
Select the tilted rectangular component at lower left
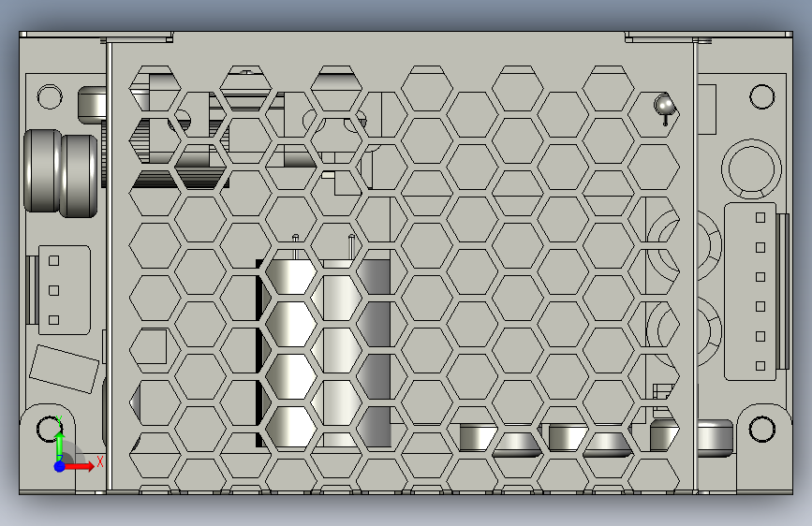point(65,369)
